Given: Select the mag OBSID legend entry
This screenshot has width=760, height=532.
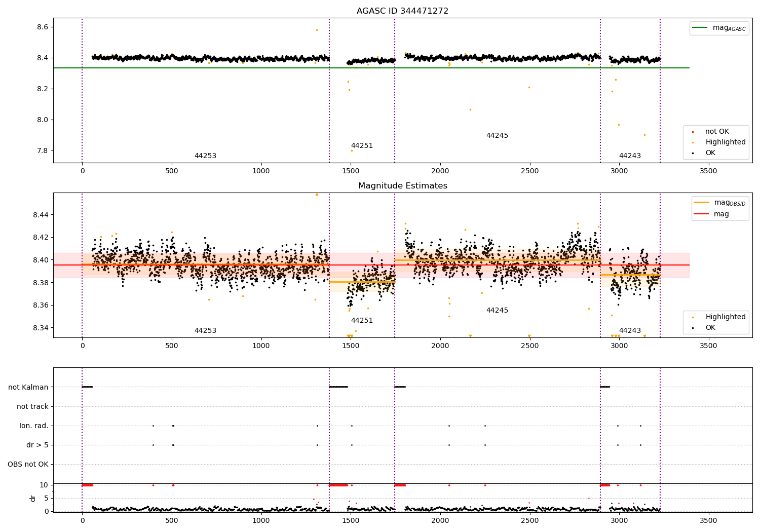Looking at the screenshot, I should [720, 203].
